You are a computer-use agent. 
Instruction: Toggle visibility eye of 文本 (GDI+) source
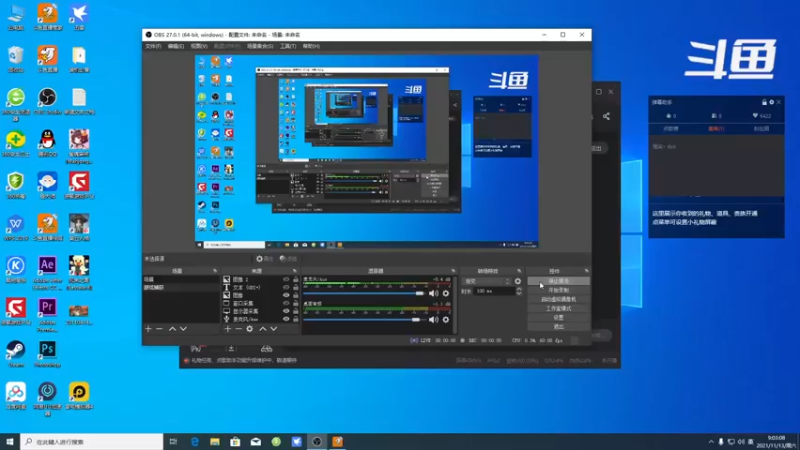pos(286,287)
